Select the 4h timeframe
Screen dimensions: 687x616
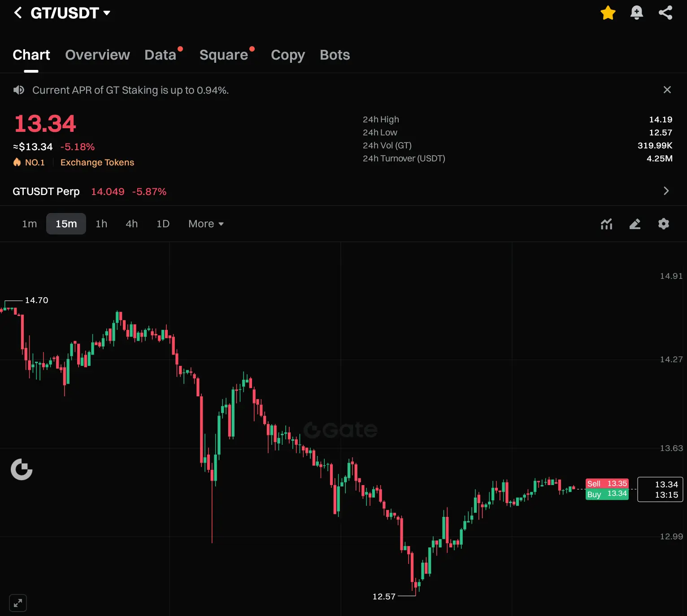pyautogui.click(x=132, y=224)
